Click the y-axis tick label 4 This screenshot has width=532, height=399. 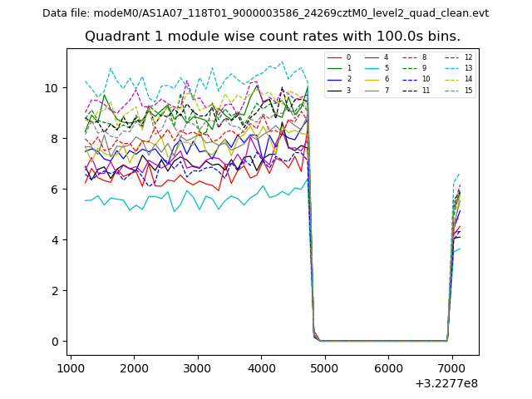[x=54, y=240]
